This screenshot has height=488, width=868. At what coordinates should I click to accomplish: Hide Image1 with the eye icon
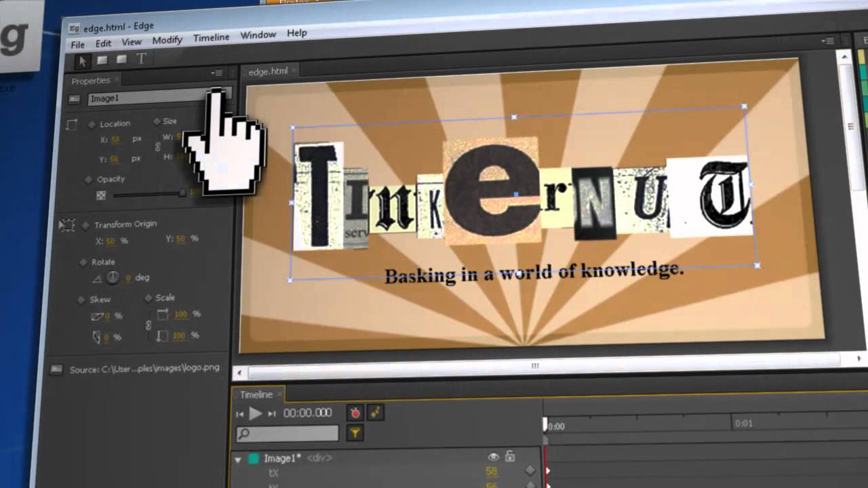coord(493,457)
